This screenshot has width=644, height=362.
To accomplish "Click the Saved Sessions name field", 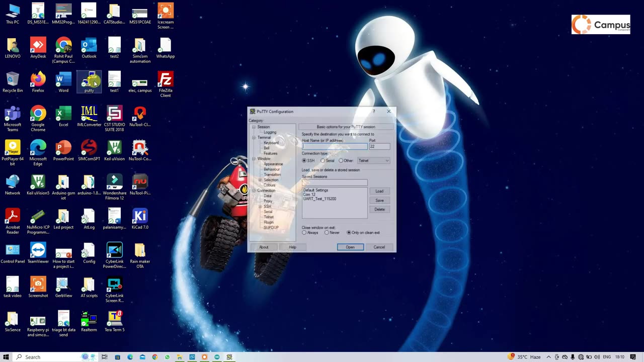I will click(335, 183).
